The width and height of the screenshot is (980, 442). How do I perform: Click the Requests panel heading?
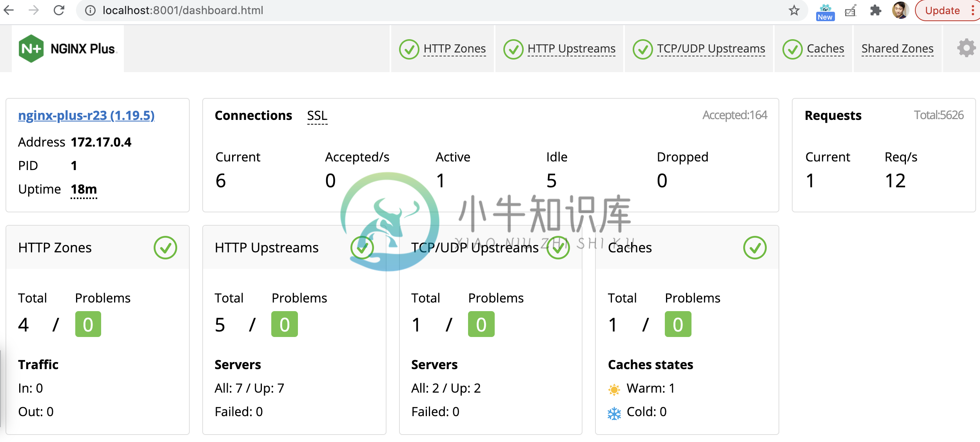833,116
